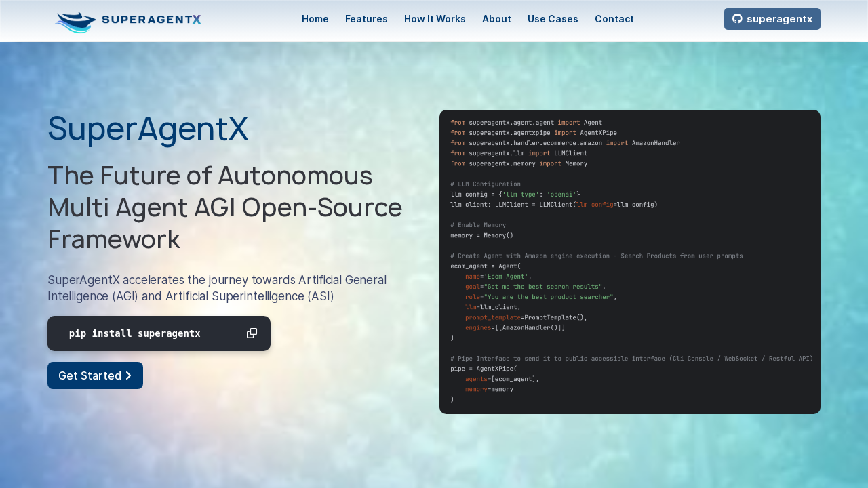868x488 pixels.
Task: Open the Features section
Action: click(x=366, y=18)
